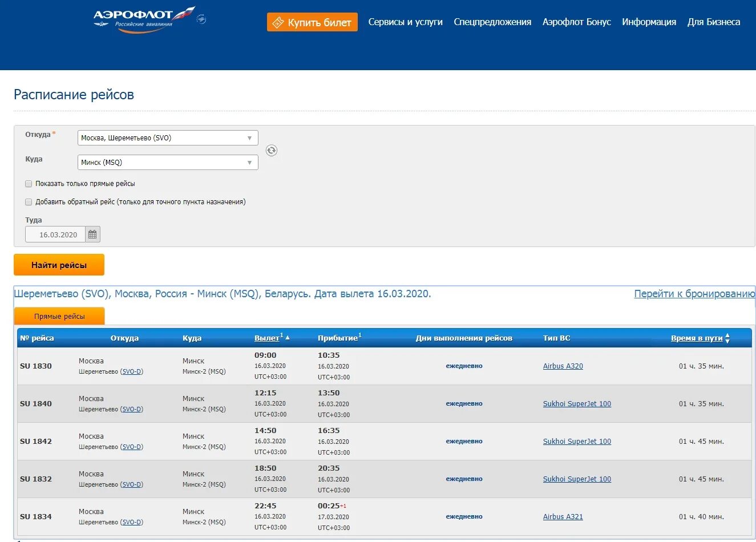
Task: Click the Aeroflot logo
Action: point(144,20)
